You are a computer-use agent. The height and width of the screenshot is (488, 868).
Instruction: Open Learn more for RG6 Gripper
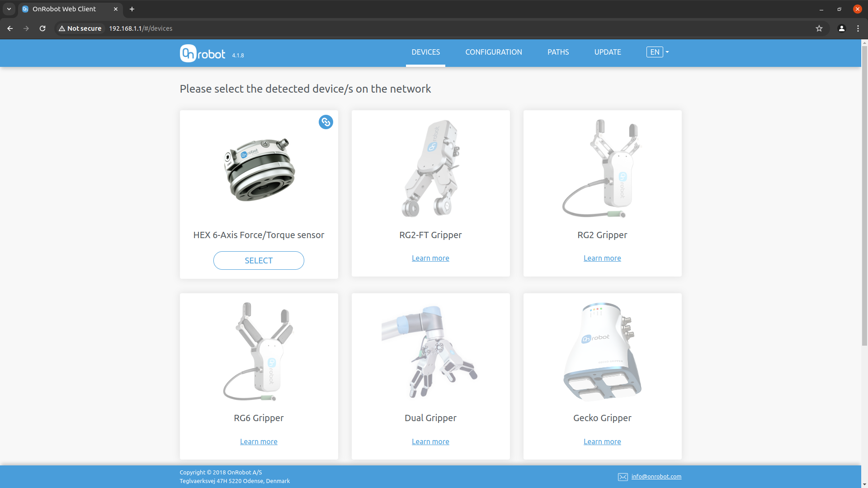(259, 441)
